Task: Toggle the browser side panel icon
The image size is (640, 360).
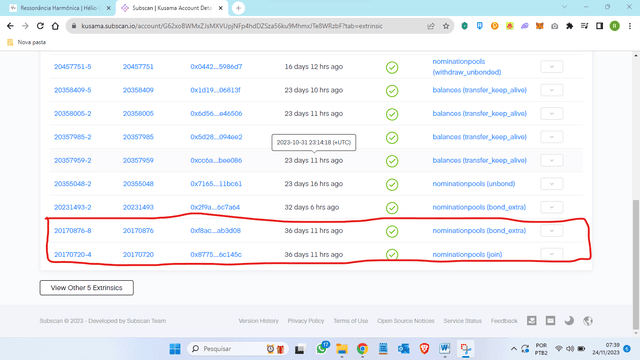Action: 599,26
